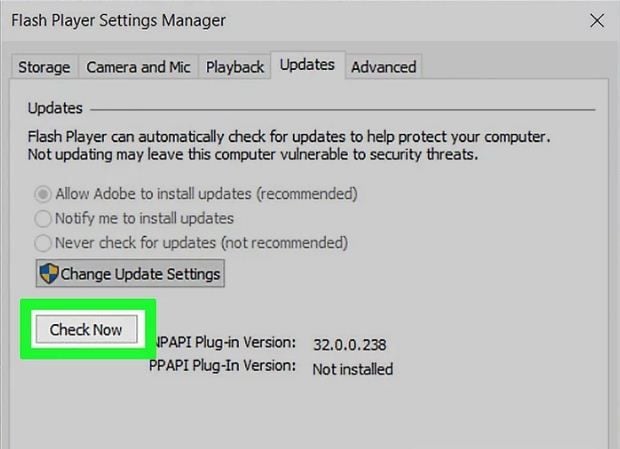This screenshot has height=449, width=620.
Task: Switch to the Storage tab
Action: point(44,67)
